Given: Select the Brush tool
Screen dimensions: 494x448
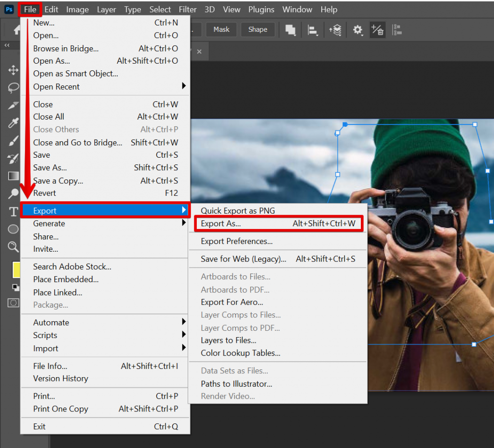Looking at the screenshot, I should 13,140.
